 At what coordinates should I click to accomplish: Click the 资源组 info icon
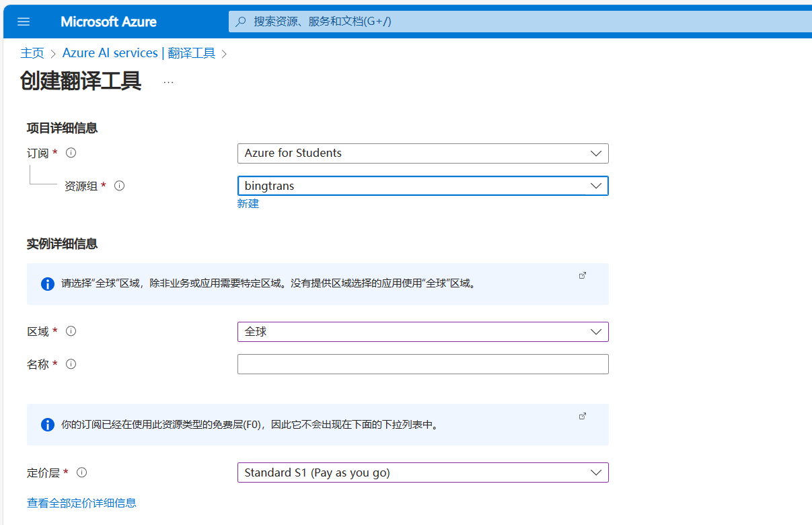click(119, 185)
